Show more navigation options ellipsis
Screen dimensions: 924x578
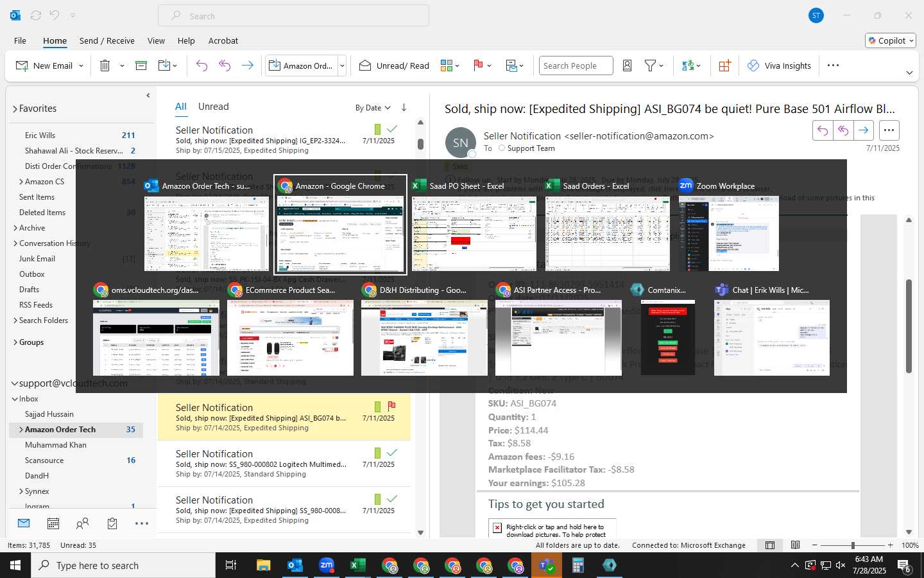point(142,523)
